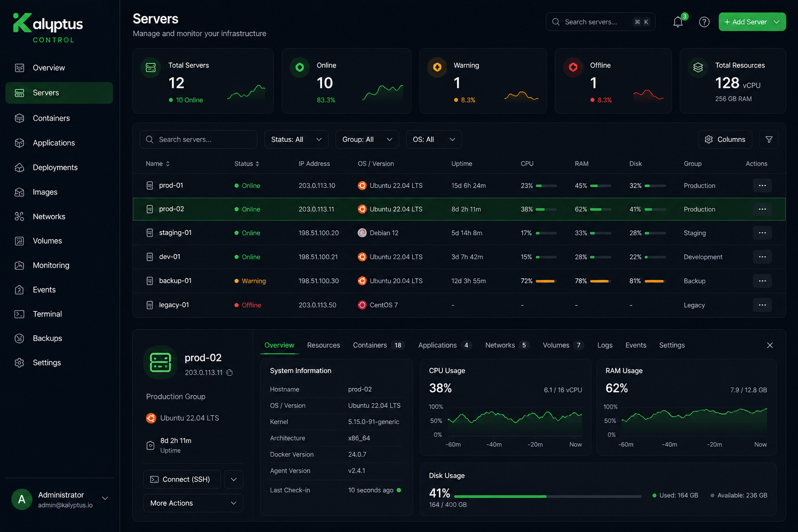Switch to the Resources tab
The image size is (798, 532).
(x=323, y=345)
